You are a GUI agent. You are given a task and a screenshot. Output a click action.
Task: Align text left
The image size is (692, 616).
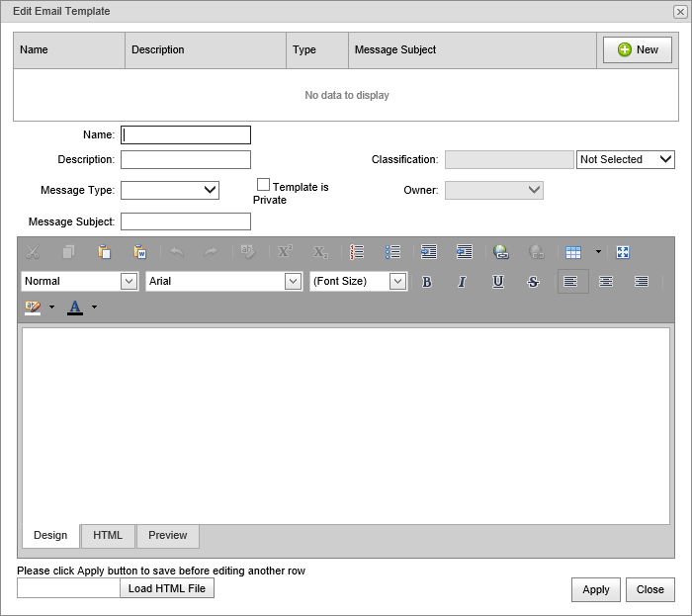point(572,282)
